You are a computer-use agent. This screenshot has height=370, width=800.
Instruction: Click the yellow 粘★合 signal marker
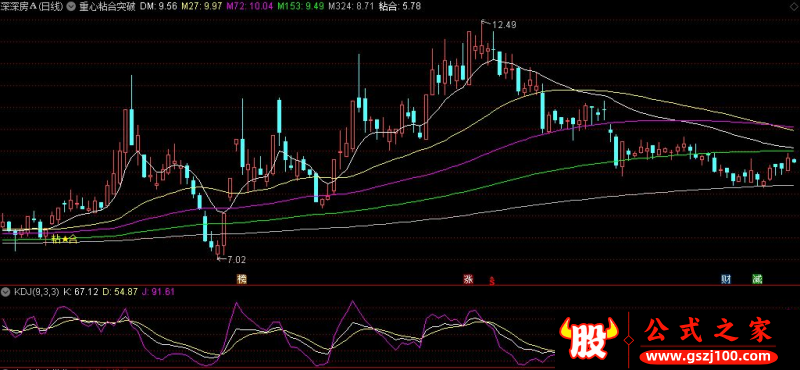coord(64,238)
